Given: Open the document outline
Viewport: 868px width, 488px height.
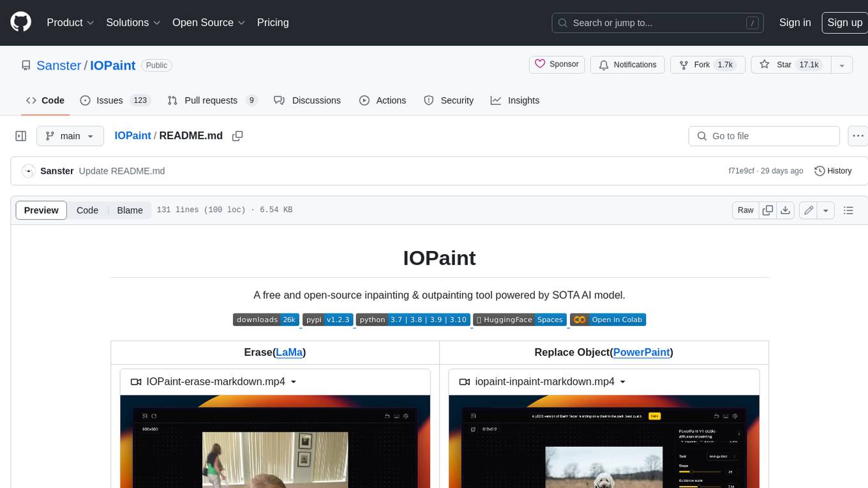Looking at the screenshot, I should tap(848, 210).
